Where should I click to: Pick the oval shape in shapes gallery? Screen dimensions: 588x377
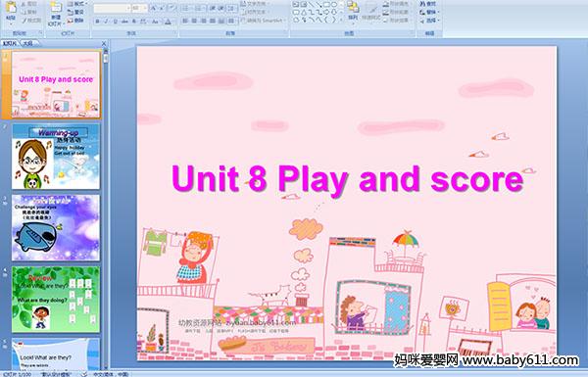pos(334,5)
